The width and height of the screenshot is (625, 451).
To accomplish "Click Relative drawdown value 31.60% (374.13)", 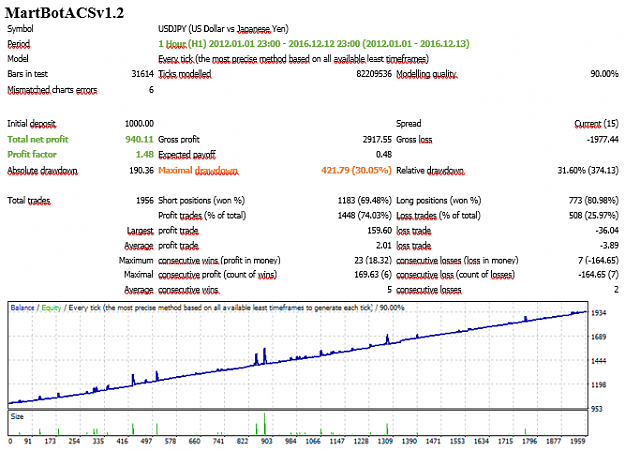I will (588, 170).
